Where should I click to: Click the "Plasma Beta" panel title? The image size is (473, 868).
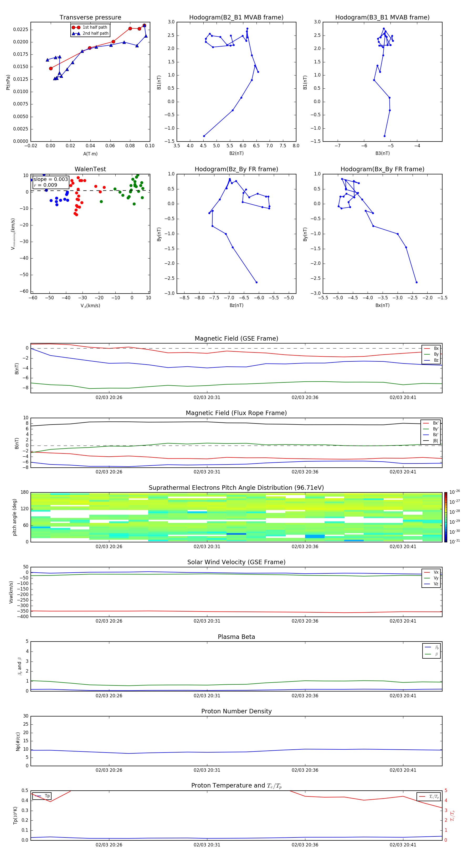coord(236,637)
